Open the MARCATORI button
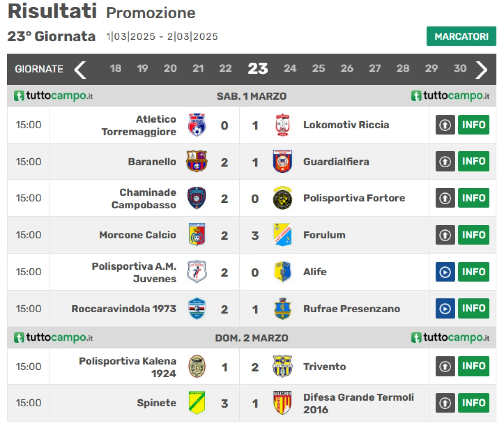Viewport: 504px width, 430px height. click(x=461, y=36)
